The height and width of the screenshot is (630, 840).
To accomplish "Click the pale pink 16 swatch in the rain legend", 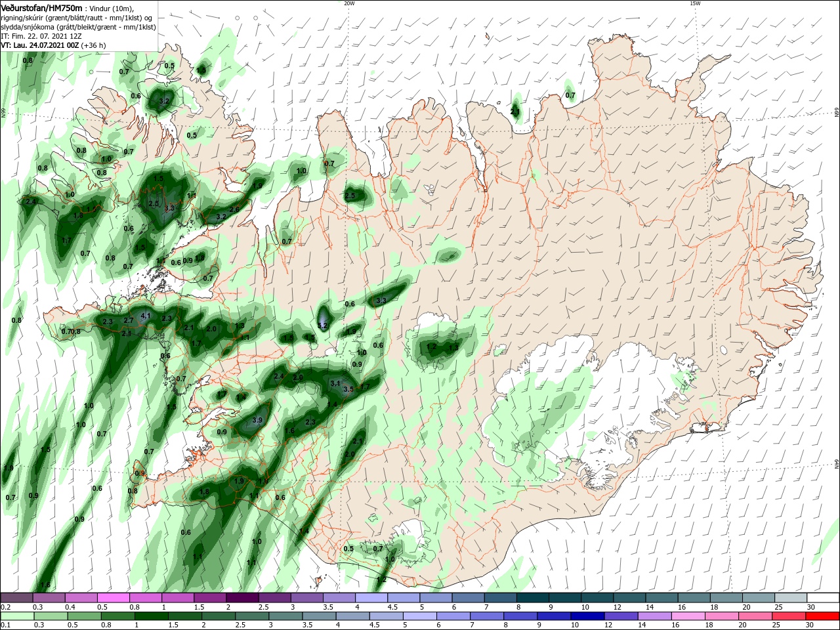I will pyautogui.click(x=688, y=617).
